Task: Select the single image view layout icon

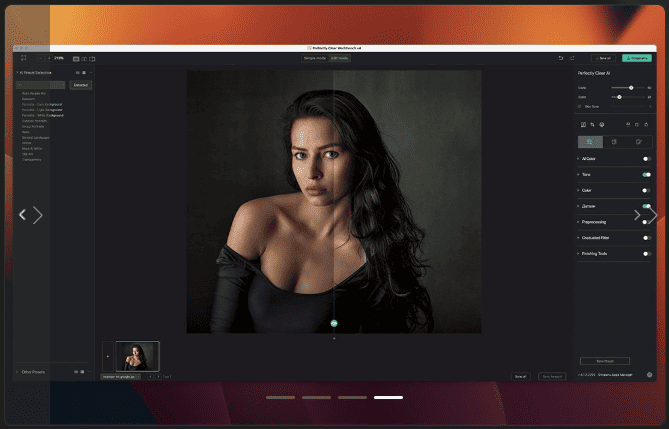Action: point(76,58)
